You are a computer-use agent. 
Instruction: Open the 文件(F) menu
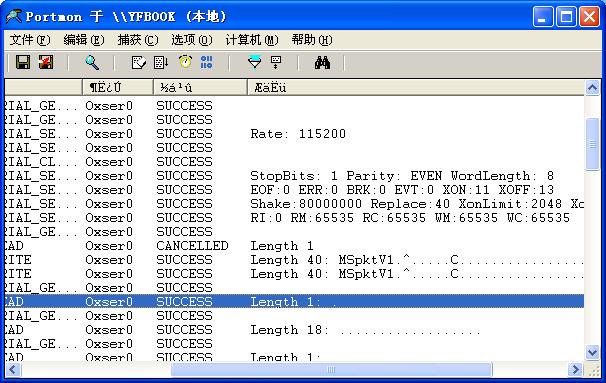coord(30,40)
